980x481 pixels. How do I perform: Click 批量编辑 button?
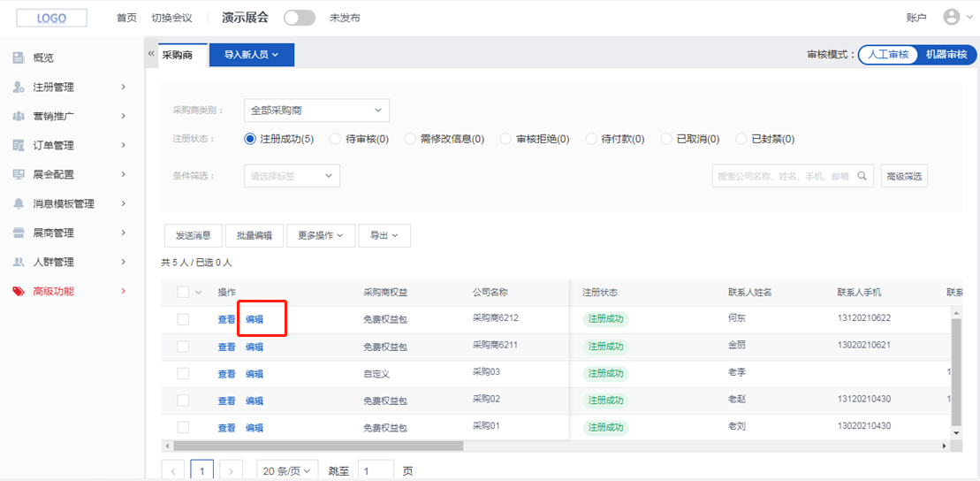(254, 236)
